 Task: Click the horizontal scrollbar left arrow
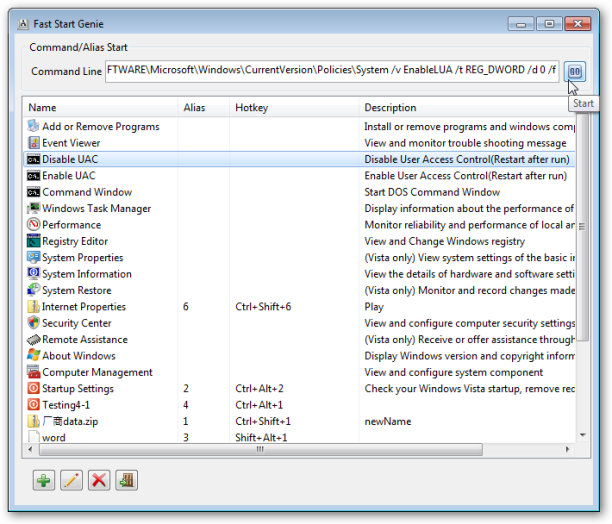point(30,449)
